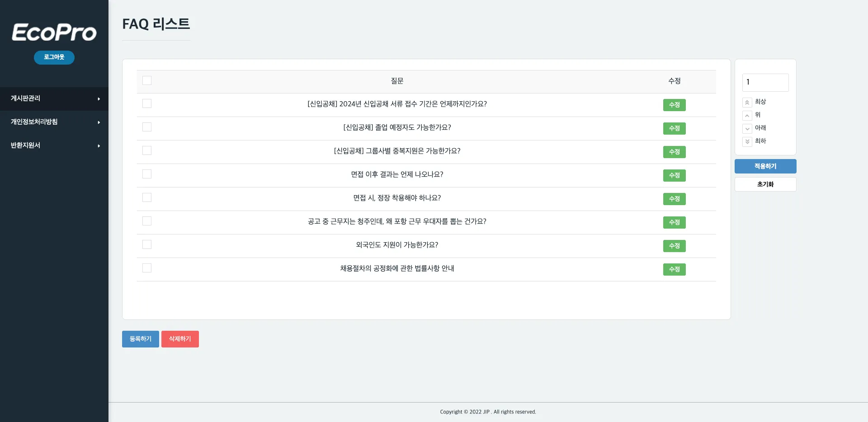Check the box for 그룹사별 중복지원 row

(147, 150)
